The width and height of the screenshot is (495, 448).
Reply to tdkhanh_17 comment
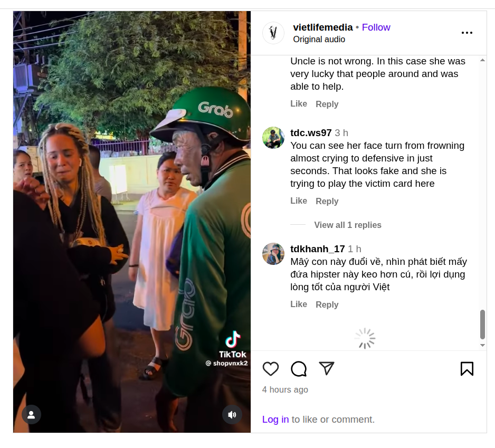click(x=327, y=304)
